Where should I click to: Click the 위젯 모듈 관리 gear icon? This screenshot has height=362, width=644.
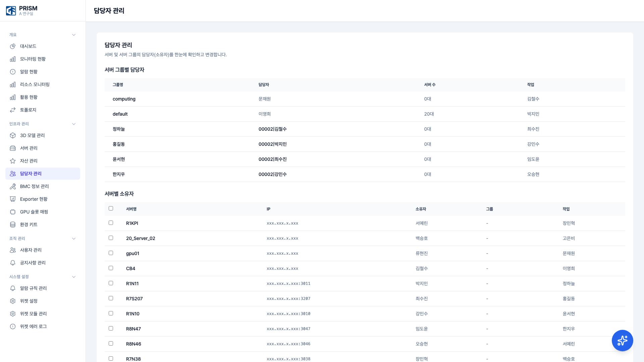(13, 314)
